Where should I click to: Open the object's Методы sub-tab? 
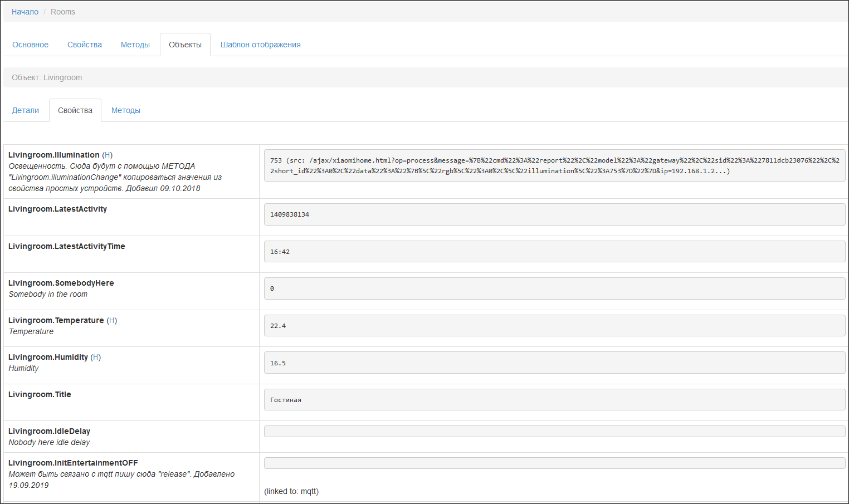126,110
